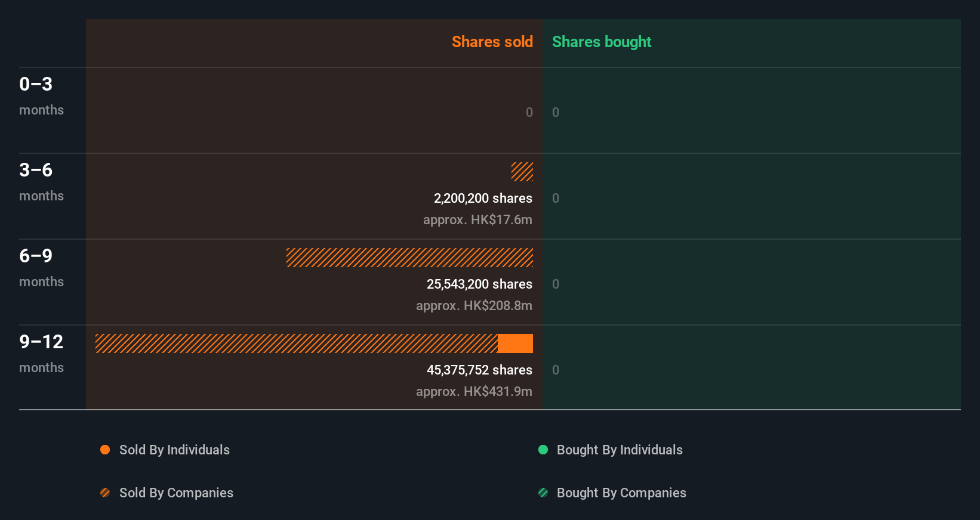Click the 25,543,200 shares value
The width and height of the screenshot is (980, 520).
pyautogui.click(x=479, y=284)
